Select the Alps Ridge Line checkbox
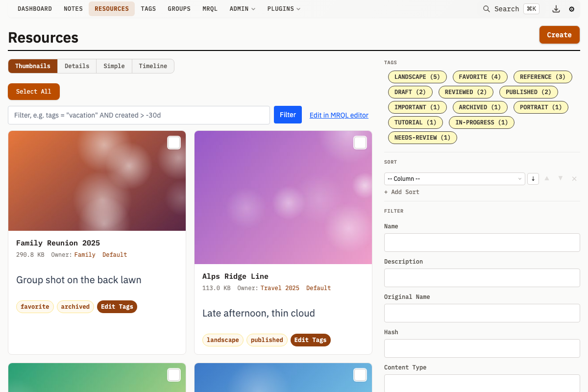The width and height of the screenshot is (588, 392). 360,143
